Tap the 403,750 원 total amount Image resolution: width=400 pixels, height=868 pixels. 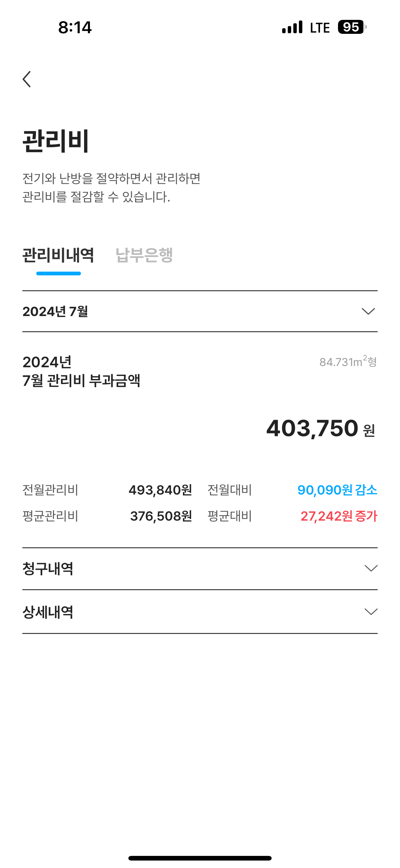point(320,429)
